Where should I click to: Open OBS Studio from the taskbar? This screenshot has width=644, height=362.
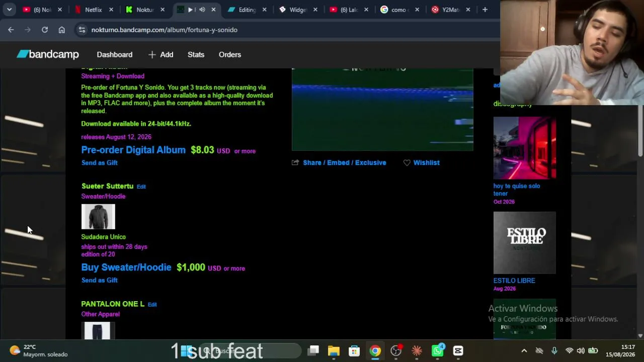(396, 350)
